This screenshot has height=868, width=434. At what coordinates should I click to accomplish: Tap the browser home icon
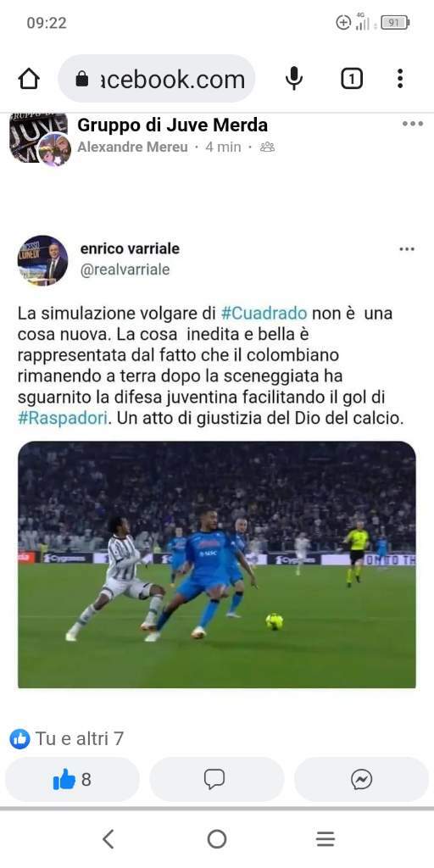pos(29,79)
